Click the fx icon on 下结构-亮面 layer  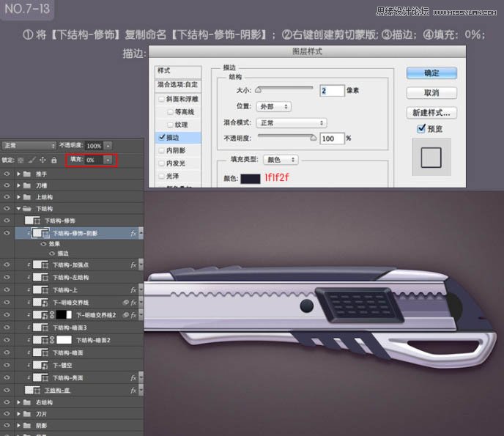pyautogui.click(x=133, y=378)
